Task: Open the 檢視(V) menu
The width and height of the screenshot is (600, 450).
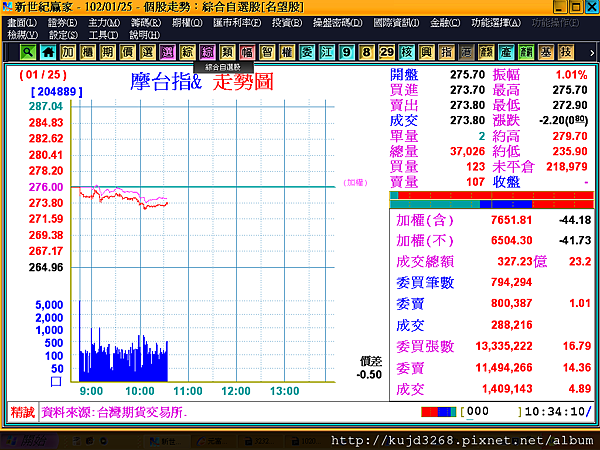Action: [23, 35]
